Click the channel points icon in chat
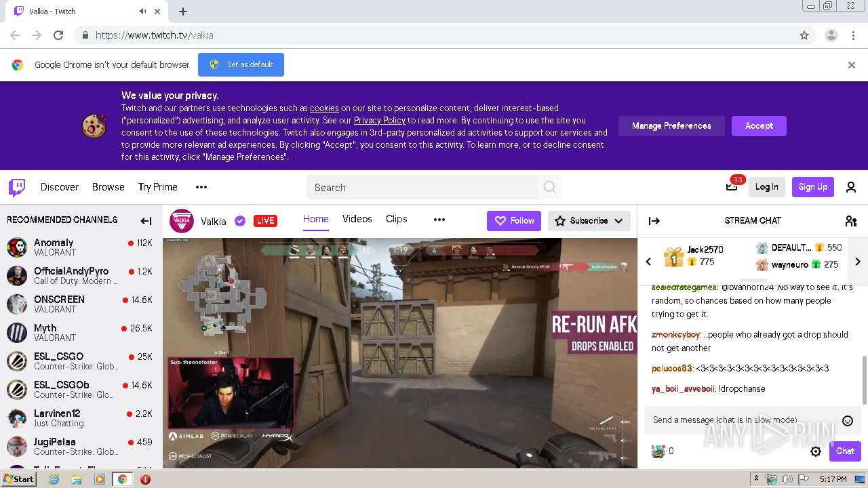Viewport: 868px width, 488px height. [x=658, y=451]
